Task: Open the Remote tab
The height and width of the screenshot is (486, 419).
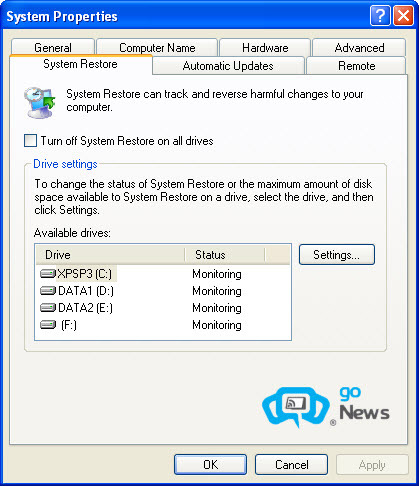Action: pos(356,66)
